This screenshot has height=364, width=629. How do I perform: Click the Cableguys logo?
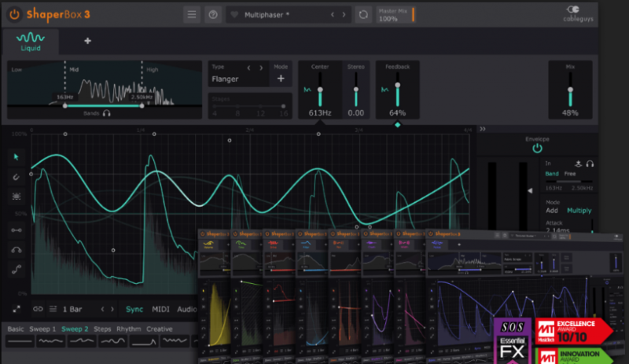[x=578, y=14]
